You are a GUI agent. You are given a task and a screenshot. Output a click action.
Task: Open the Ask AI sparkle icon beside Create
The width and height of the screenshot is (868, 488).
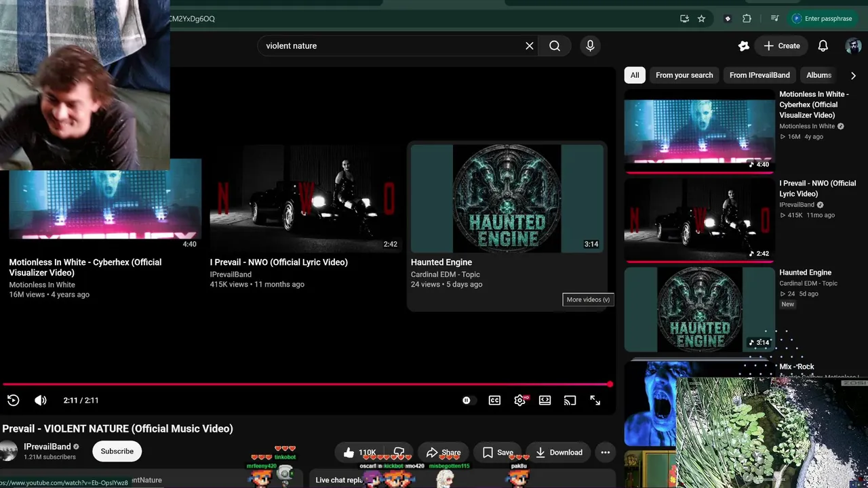coord(744,46)
